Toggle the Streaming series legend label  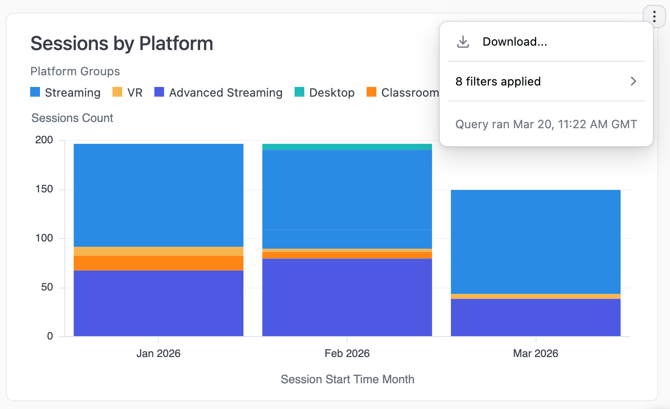point(72,93)
